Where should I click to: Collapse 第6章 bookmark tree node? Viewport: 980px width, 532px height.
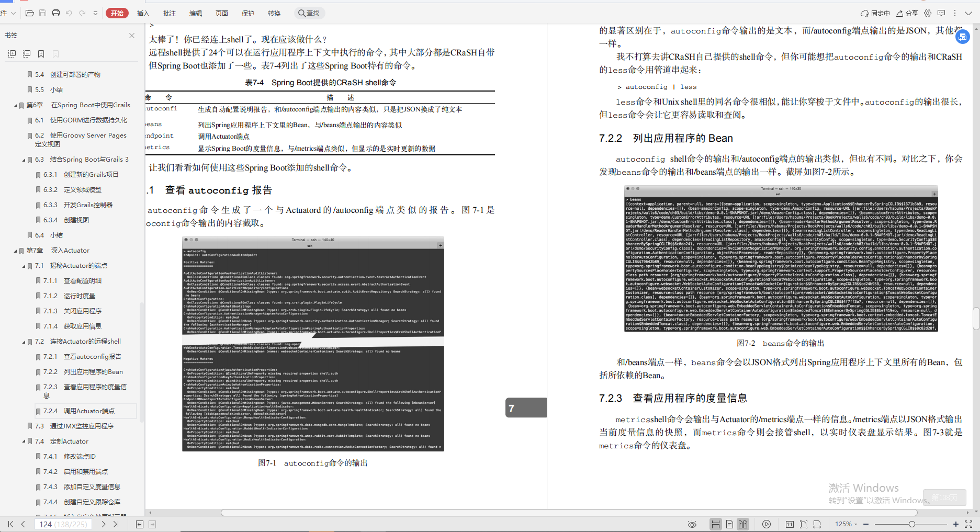pos(15,106)
